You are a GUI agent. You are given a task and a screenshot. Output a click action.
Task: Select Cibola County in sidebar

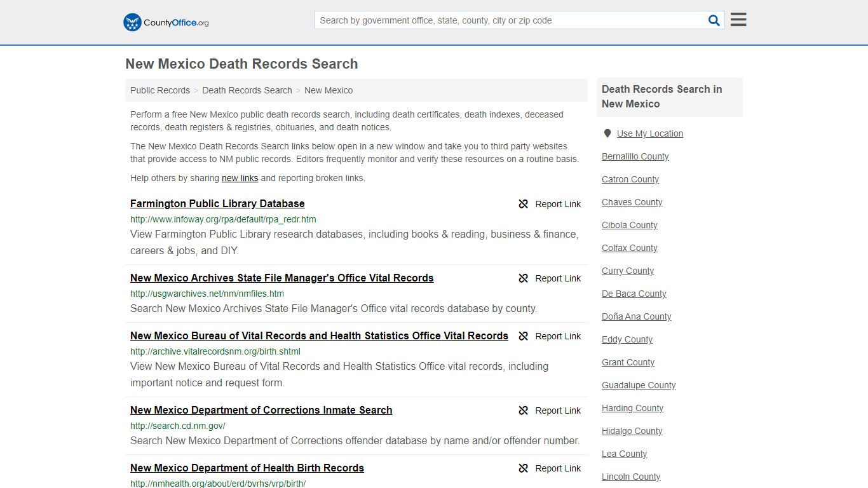pyautogui.click(x=630, y=225)
